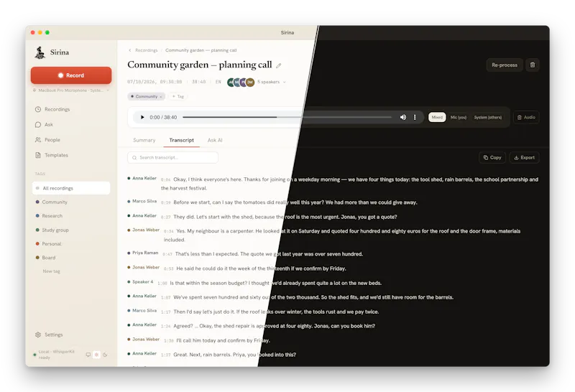Go back with the breadcrumb chevron
The image size is (575, 392).
[x=130, y=50]
